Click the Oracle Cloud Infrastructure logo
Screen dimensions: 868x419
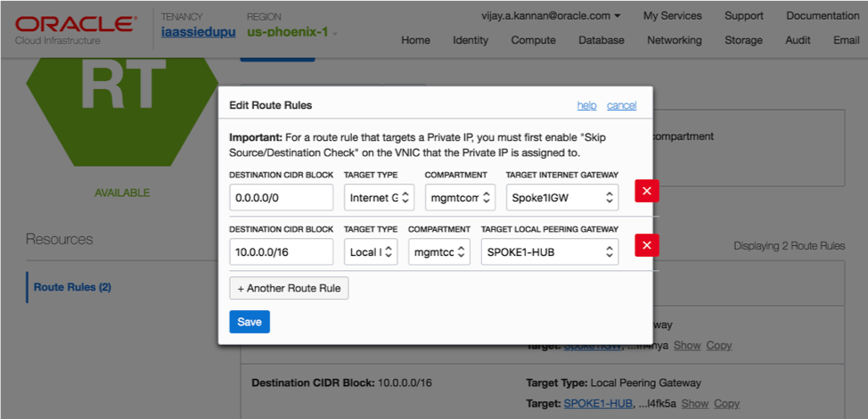[x=76, y=29]
